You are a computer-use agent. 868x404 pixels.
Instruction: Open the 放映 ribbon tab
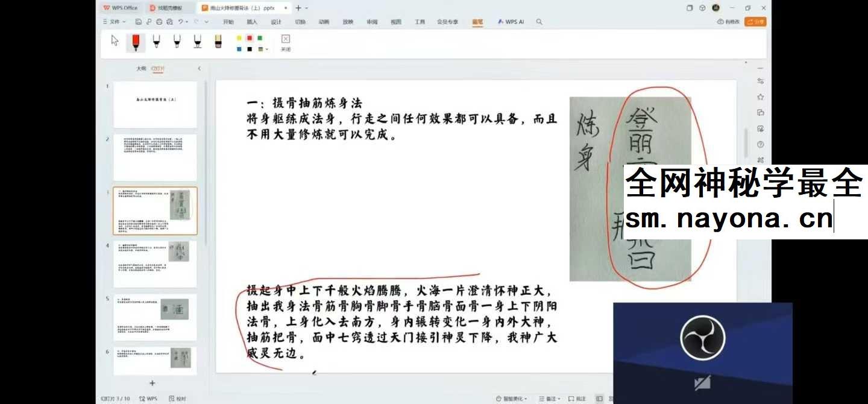(x=348, y=22)
